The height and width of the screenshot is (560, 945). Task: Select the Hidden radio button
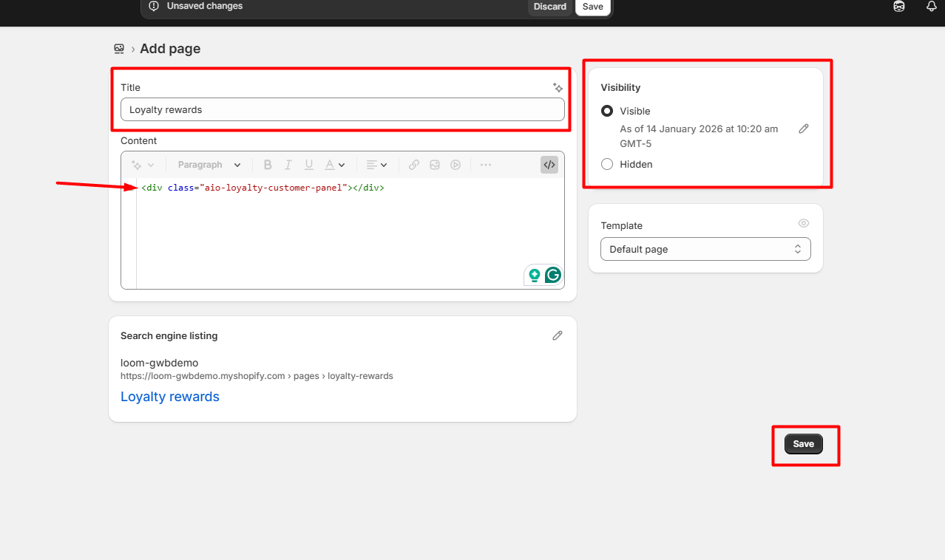[607, 164]
